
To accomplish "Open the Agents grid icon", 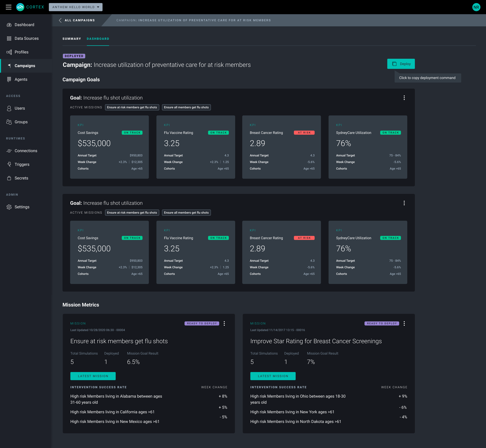I will [9, 79].
